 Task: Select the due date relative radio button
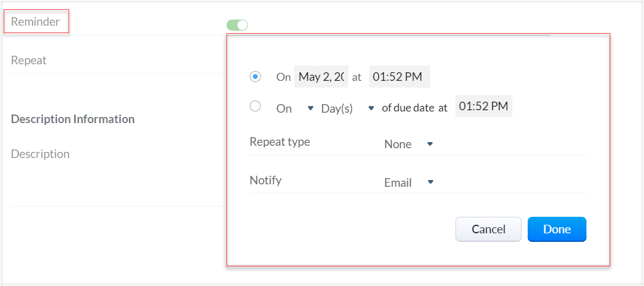255,107
